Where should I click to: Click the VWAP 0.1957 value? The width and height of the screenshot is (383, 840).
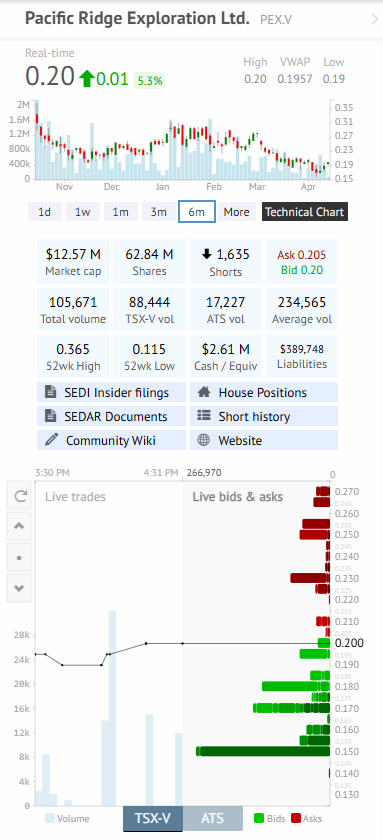click(295, 79)
